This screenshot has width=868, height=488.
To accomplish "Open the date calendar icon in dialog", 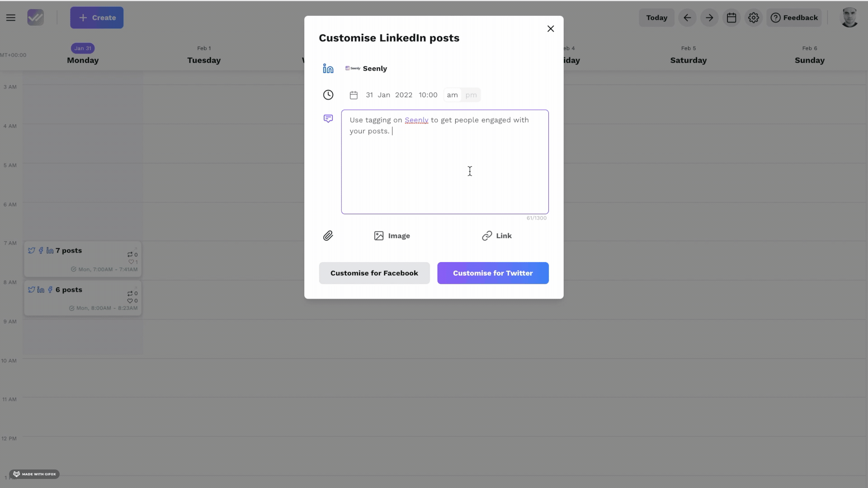I will [x=354, y=95].
